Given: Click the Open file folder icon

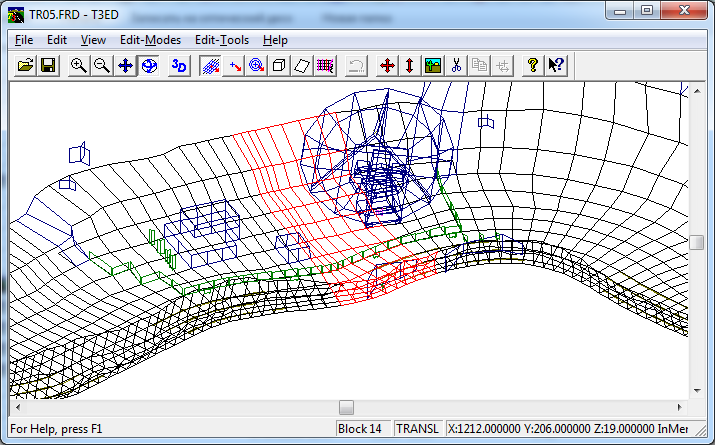Looking at the screenshot, I should 25,66.
